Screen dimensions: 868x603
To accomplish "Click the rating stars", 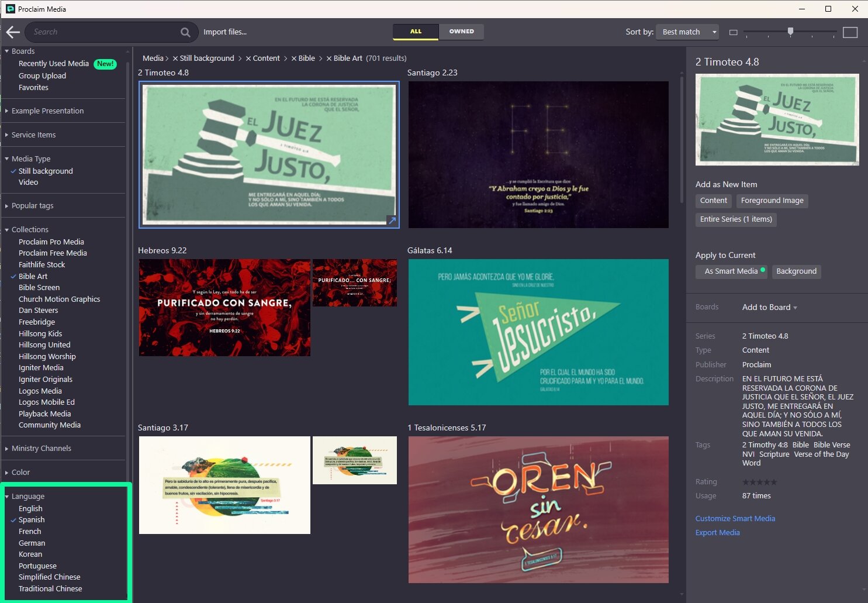I will point(759,483).
